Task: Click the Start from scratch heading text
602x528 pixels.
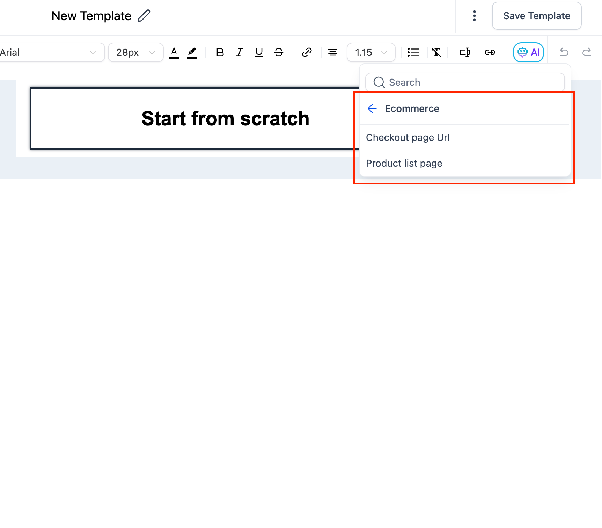Action: (x=225, y=118)
